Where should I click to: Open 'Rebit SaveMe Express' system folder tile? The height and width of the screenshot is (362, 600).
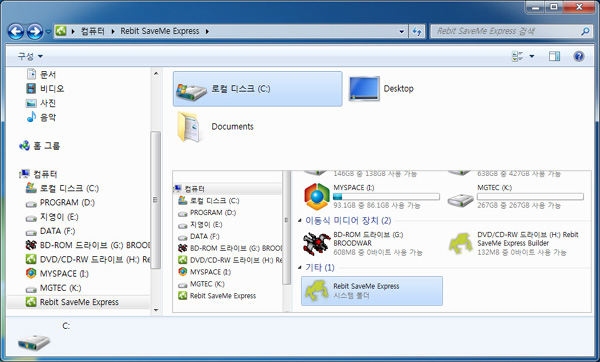372,291
